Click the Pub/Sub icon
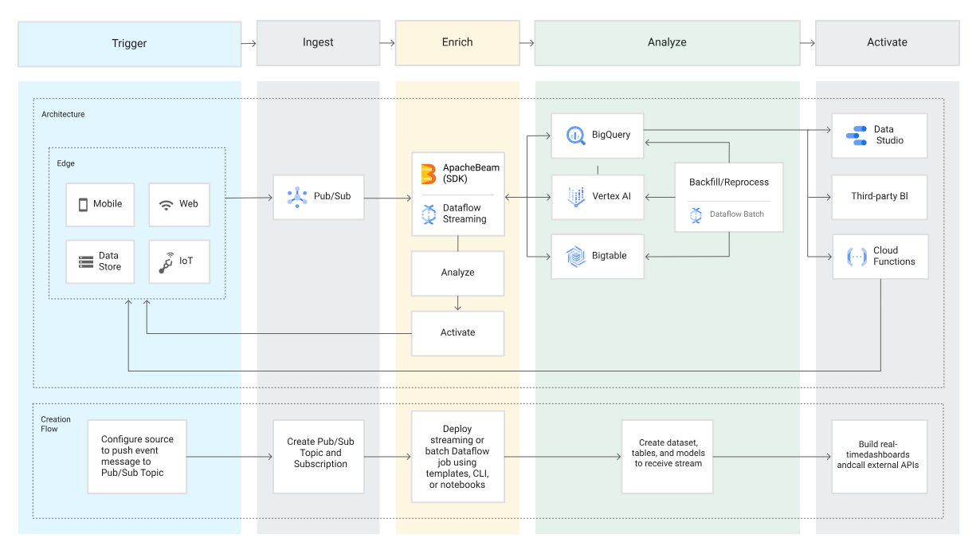The height and width of the screenshot is (554, 980). click(x=297, y=197)
